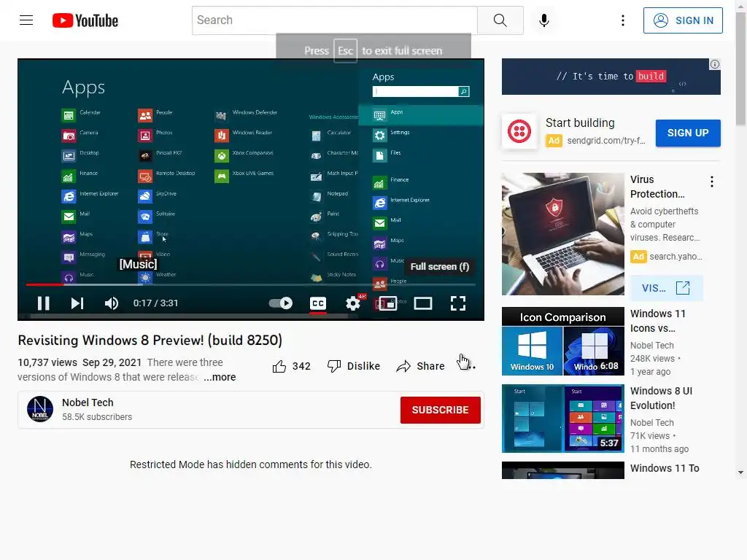Click the SIGN IN button
This screenshot has width=747, height=560.
pyautogui.click(x=683, y=20)
